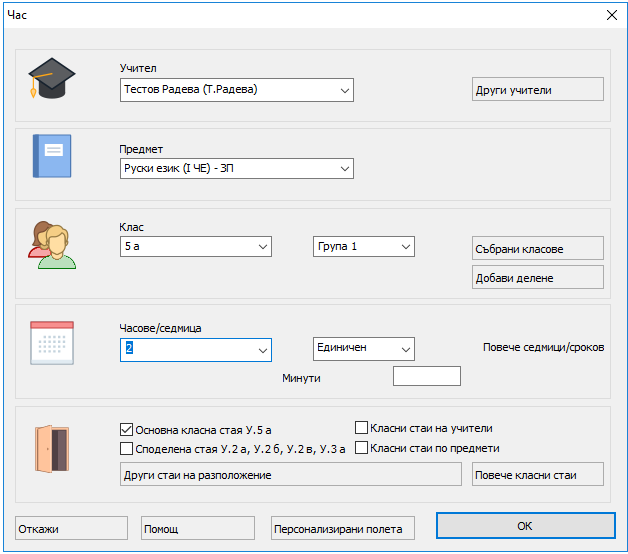
Task: Open the Единичен lesson type dropdown
Action: point(405,348)
